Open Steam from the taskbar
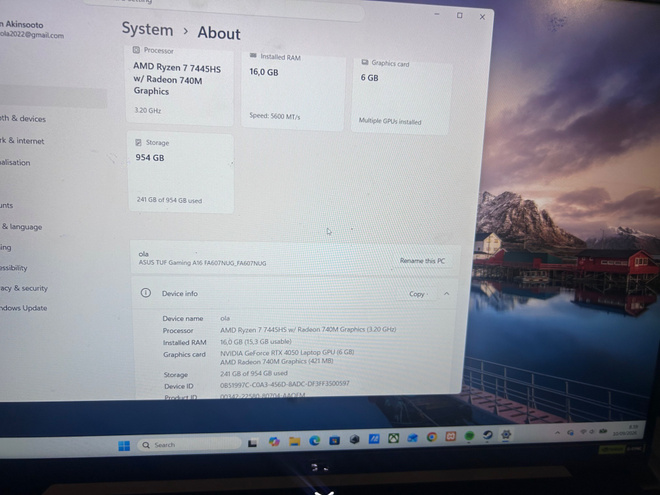Image resolution: width=660 pixels, height=495 pixels. coord(487,435)
